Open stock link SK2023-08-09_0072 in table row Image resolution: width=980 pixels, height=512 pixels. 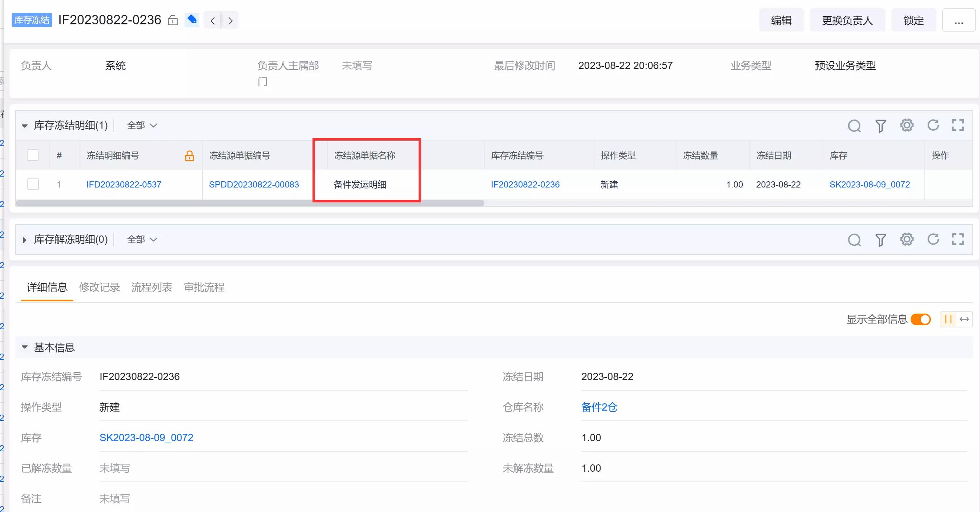pos(870,185)
